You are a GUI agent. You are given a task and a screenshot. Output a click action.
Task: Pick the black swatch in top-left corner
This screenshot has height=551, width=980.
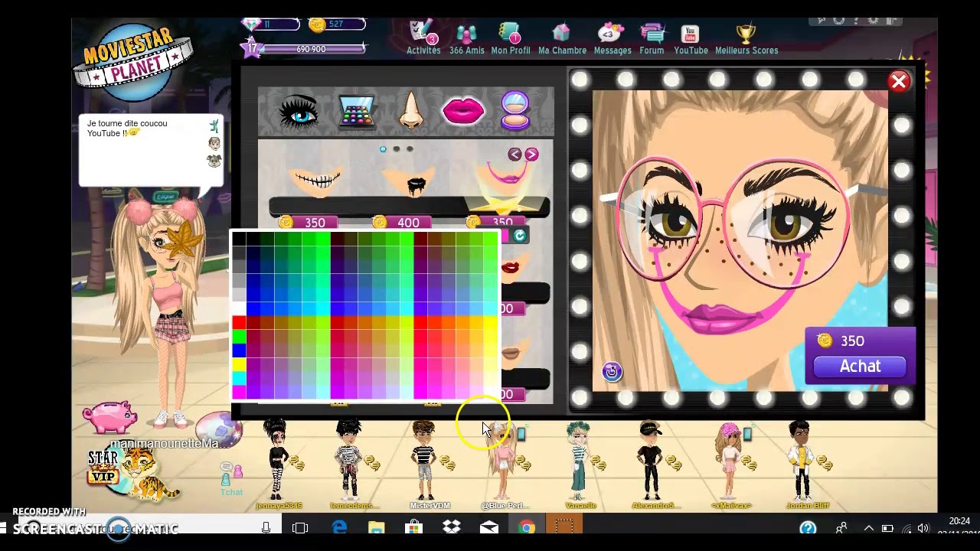point(239,239)
